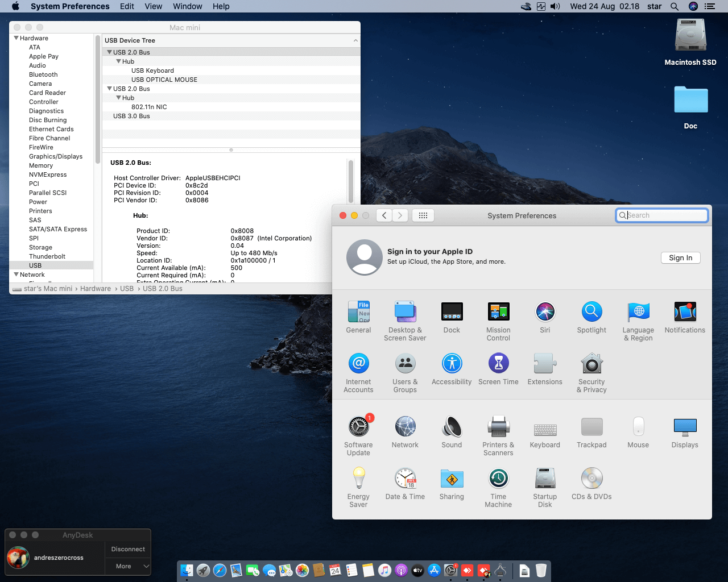Viewport: 728px width, 582px height.
Task: Click the hardware sidebar vertical scrollbar
Action: 98,99
